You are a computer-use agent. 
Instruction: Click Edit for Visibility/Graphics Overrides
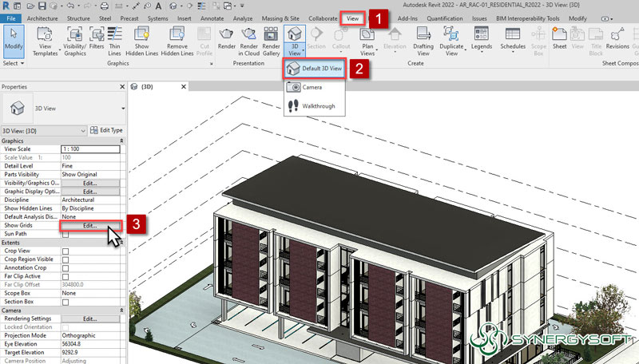tap(90, 183)
